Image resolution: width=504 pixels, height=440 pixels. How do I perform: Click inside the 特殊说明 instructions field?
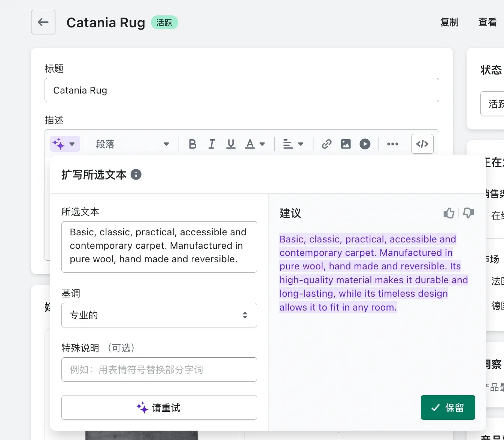[159, 370]
